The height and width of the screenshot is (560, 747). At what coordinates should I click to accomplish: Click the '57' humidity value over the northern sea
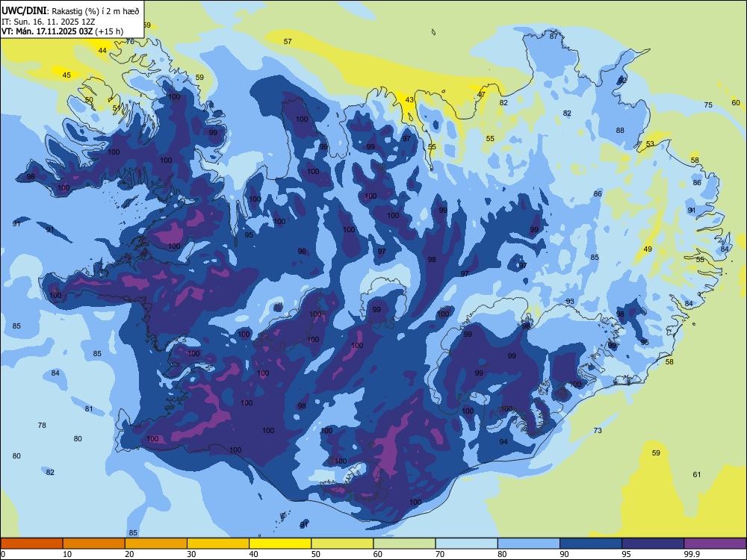(x=288, y=41)
